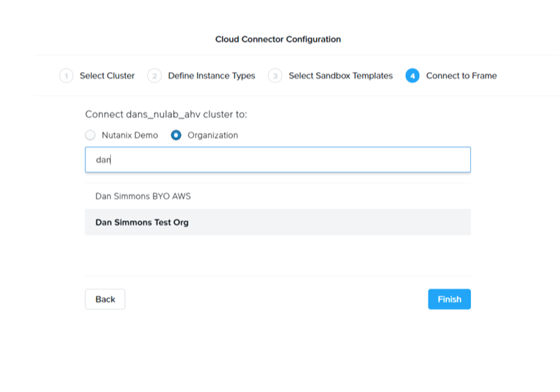560x392 pixels.
Task: Click the blue step 4 circle
Action: tap(412, 76)
